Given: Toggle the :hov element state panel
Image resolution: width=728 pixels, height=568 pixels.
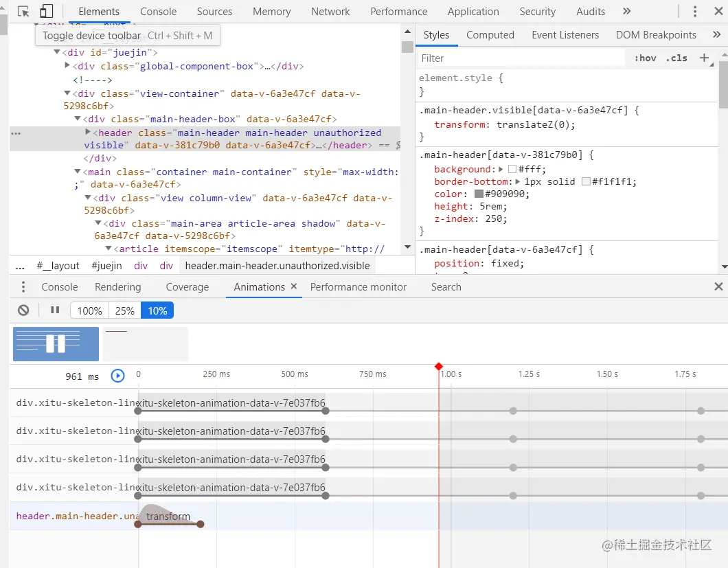Looking at the screenshot, I should coord(646,58).
